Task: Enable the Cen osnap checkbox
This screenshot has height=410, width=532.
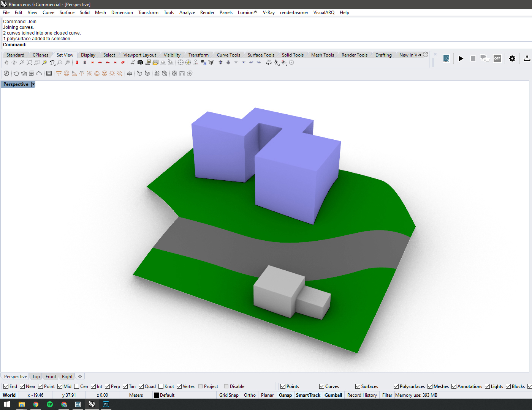Action: (77, 386)
